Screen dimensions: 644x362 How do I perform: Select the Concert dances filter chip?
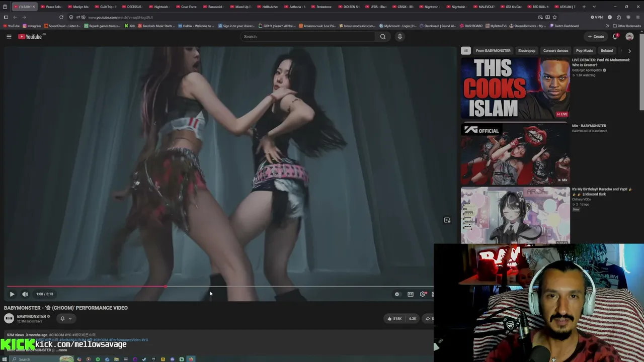click(x=555, y=51)
